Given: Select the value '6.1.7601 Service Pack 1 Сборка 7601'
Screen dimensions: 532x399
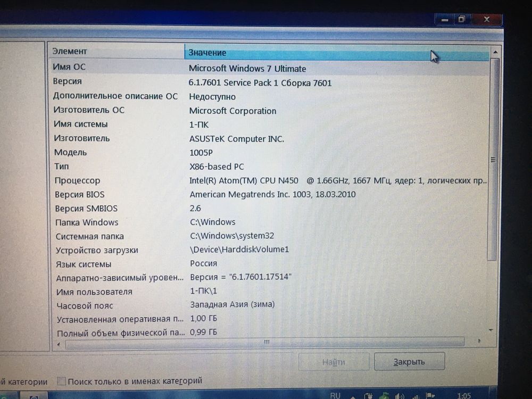Looking at the screenshot, I should [x=260, y=83].
